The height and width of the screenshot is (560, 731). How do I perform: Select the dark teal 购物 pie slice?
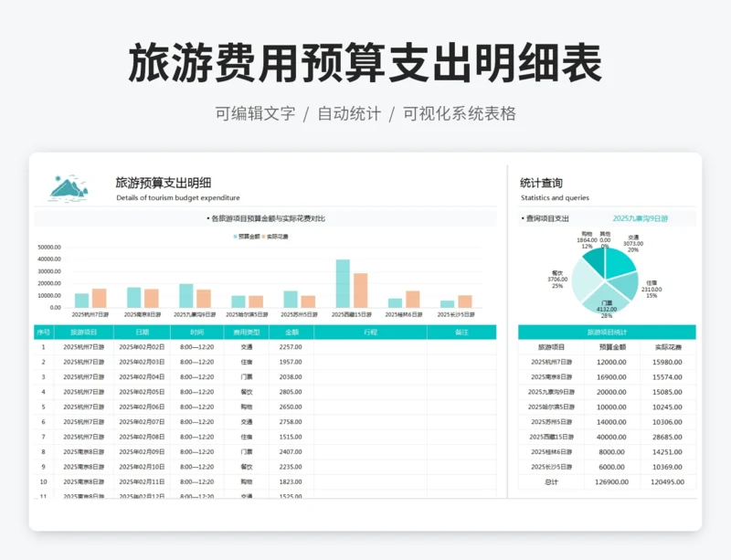595,262
